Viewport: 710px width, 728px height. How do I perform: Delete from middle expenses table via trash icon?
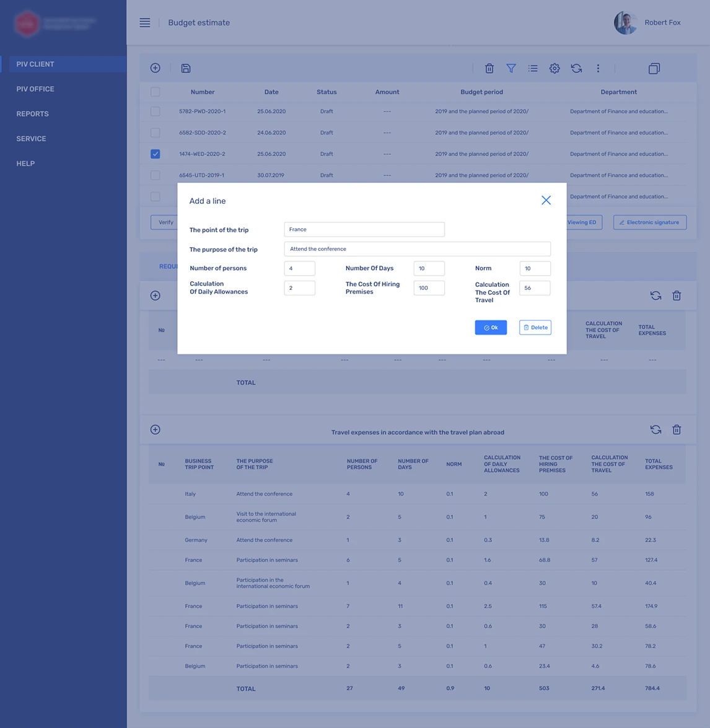tap(677, 296)
